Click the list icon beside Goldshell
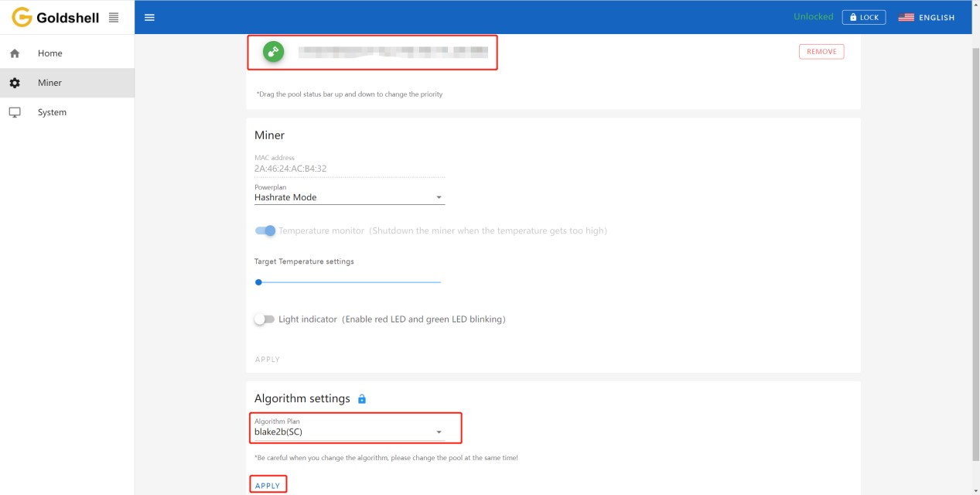This screenshot has width=980, height=495. [114, 17]
